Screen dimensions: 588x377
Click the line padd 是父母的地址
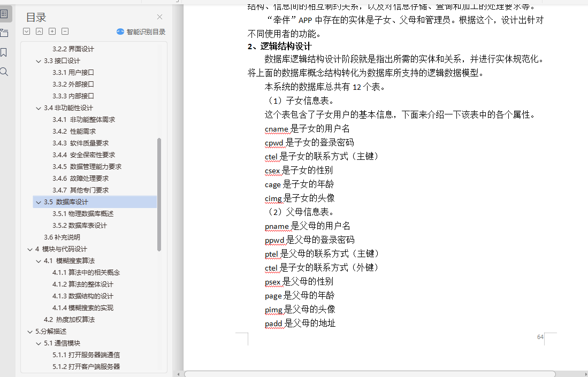(300, 324)
